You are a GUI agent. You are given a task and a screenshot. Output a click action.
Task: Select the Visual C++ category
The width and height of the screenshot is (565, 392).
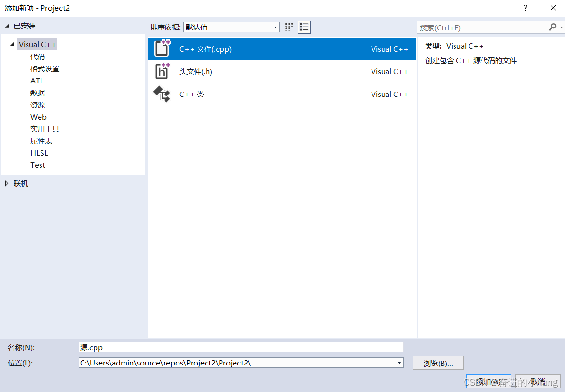[x=38, y=45]
